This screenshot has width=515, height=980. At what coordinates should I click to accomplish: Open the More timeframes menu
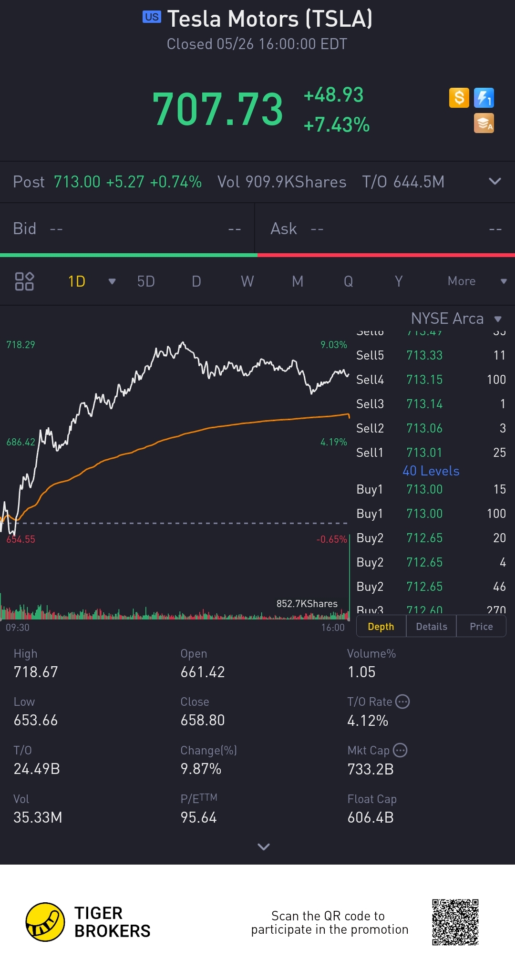point(476,281)
